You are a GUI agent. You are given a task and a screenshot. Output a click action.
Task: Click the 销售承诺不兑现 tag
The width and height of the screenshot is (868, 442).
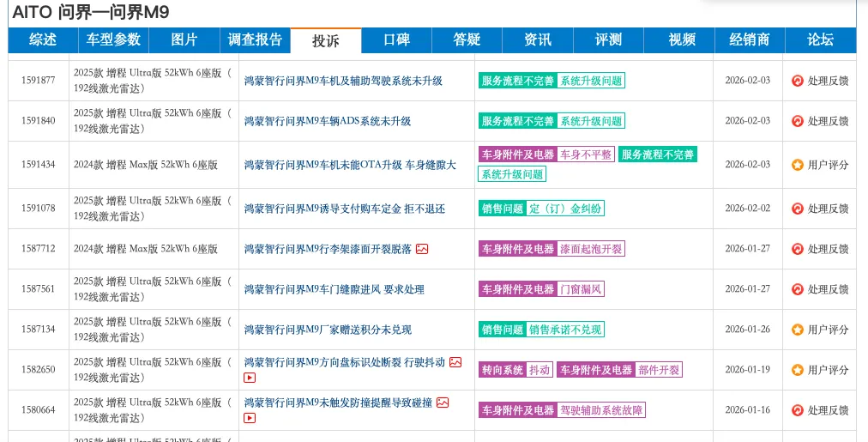[x=564, y=330]
